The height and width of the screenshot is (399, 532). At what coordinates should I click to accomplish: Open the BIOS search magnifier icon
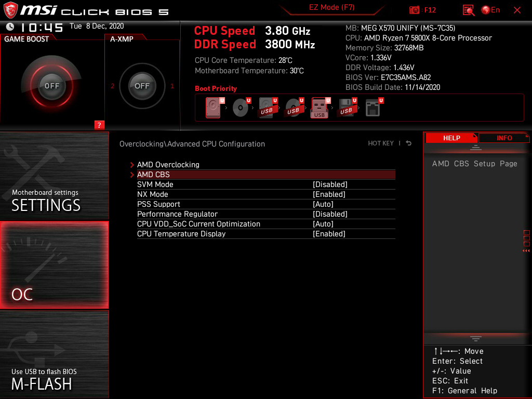click(468, 10)
